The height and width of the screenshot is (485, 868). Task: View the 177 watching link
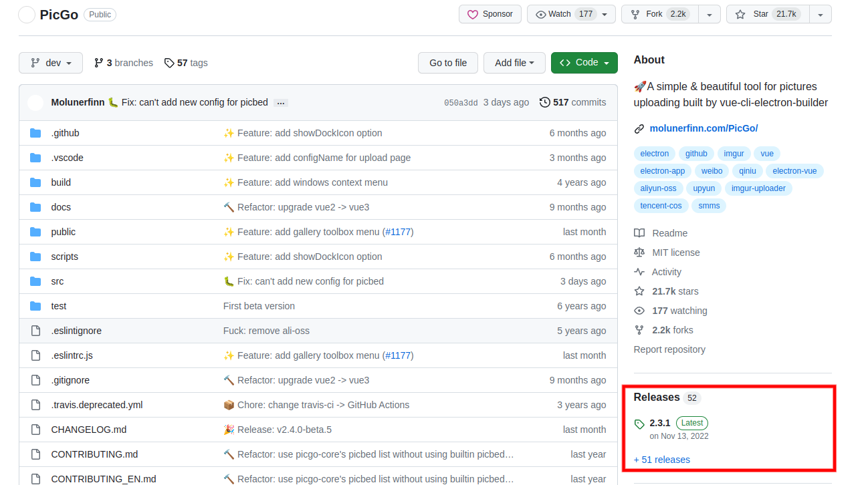pyautogui.click(x=670, y=311)
